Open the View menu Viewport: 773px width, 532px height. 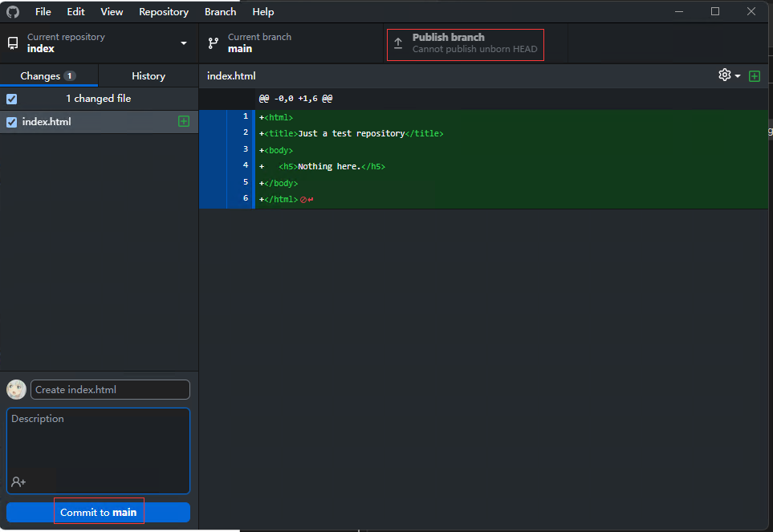(112, 12)
